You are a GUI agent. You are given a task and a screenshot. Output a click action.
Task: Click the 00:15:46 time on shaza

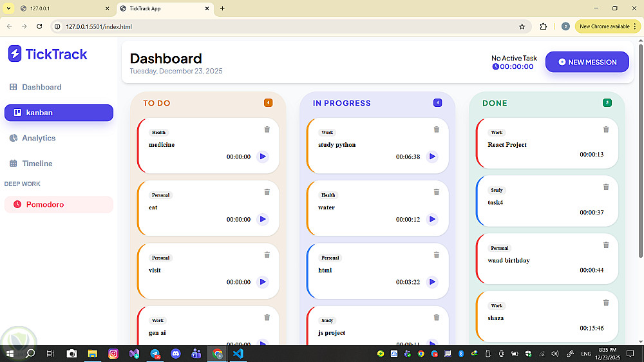[x=591, y=328]
